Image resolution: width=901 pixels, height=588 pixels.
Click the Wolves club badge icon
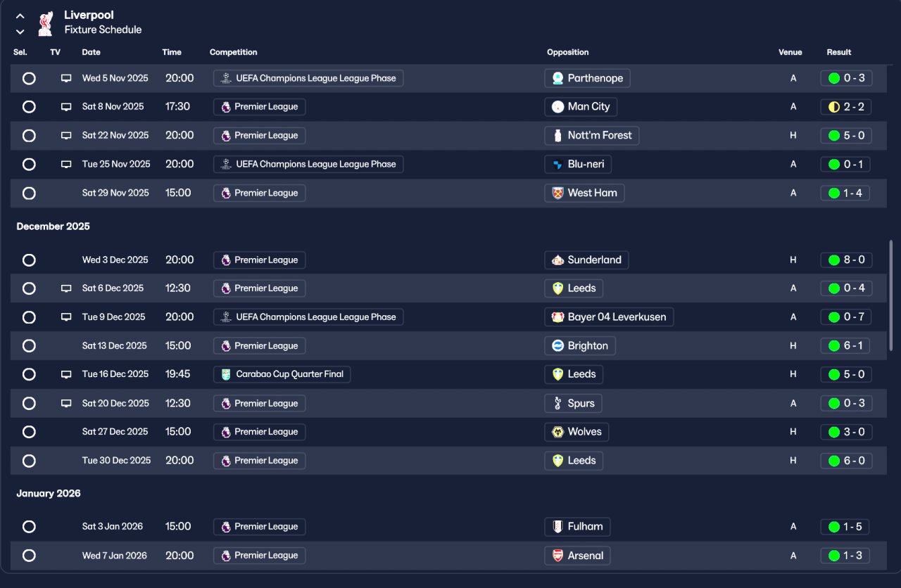[557, 432]
